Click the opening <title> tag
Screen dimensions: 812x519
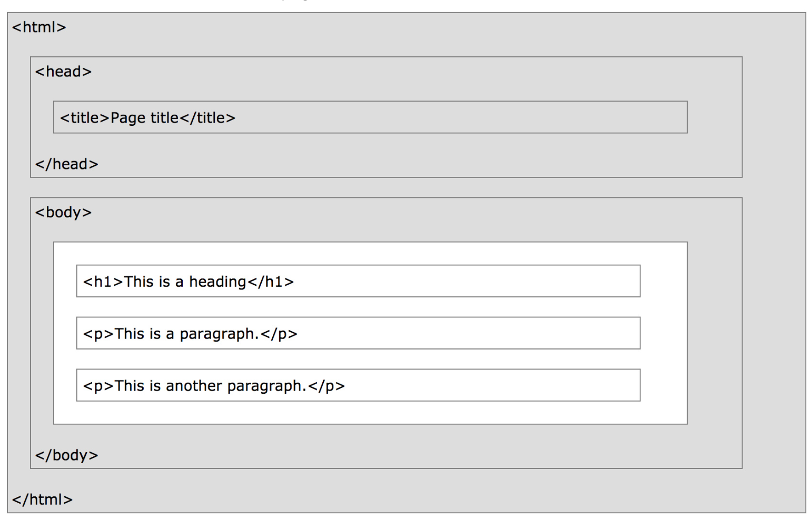84,118
